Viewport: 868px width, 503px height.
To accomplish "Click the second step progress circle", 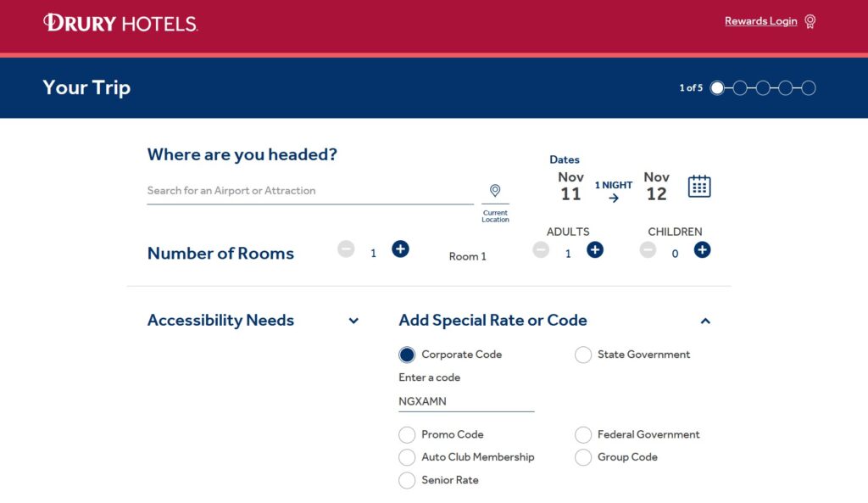I will pos(739,88).
